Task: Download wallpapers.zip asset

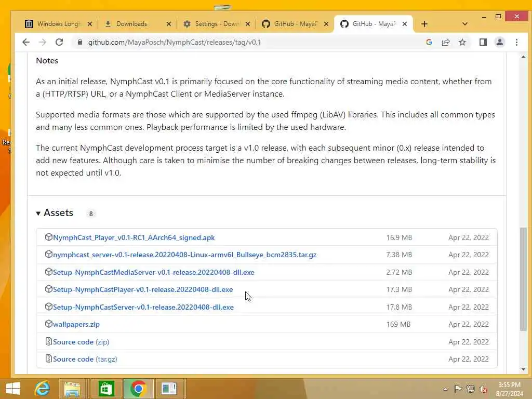Action: tap(76, 324)
